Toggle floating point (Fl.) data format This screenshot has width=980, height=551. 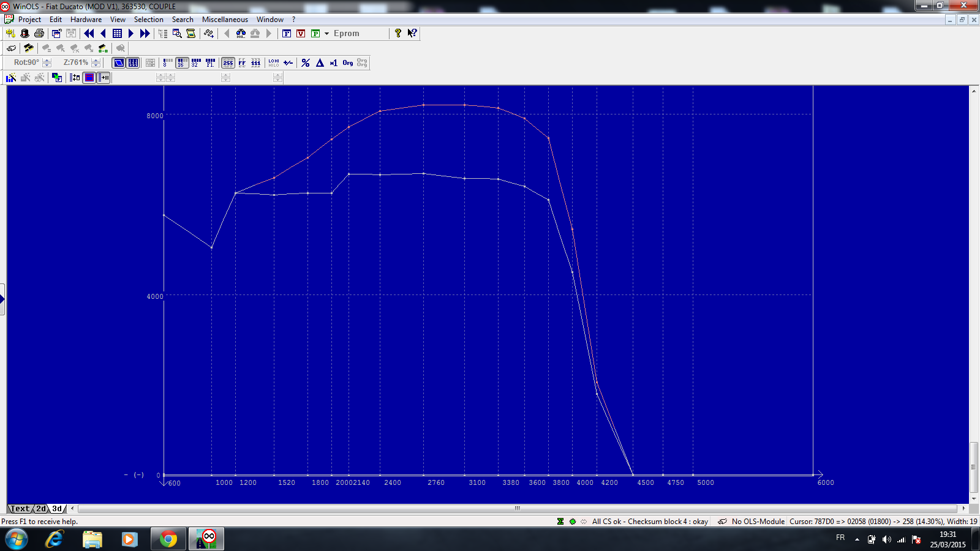coord(210,62)
